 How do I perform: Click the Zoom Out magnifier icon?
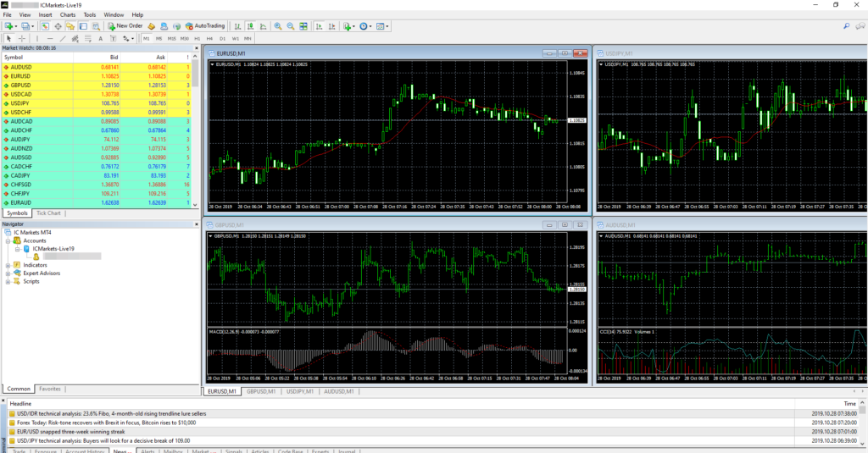click(x=290, y=26)
